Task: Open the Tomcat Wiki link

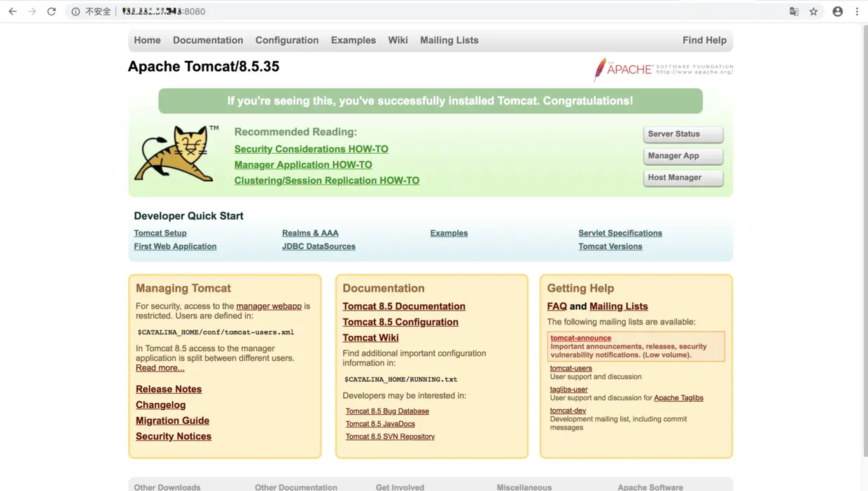Action: 370,338
